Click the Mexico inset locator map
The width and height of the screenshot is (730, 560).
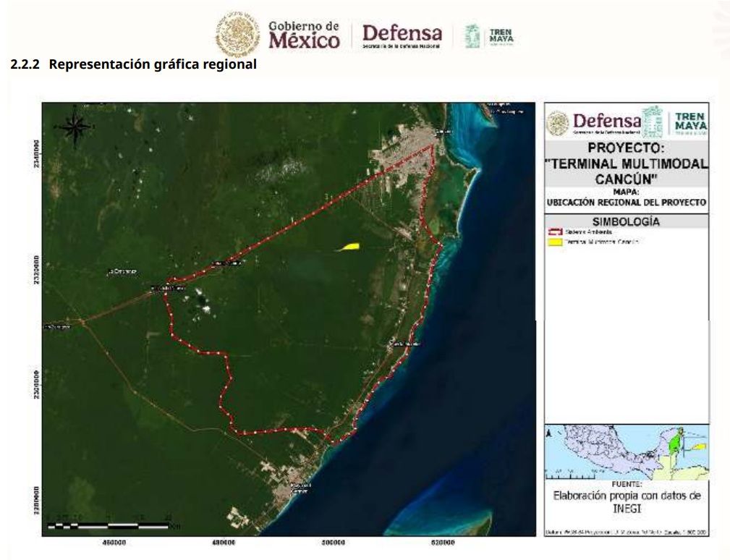coord(627,451)
